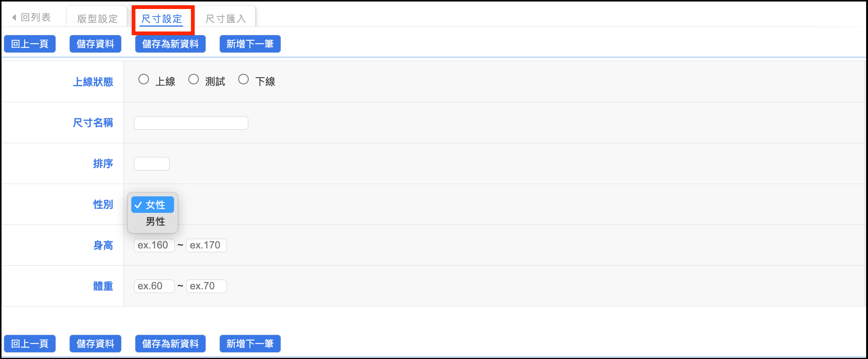The image size is (868, 359).
Task: Click the back arrow beside 回列表
Action: point(14,18)
